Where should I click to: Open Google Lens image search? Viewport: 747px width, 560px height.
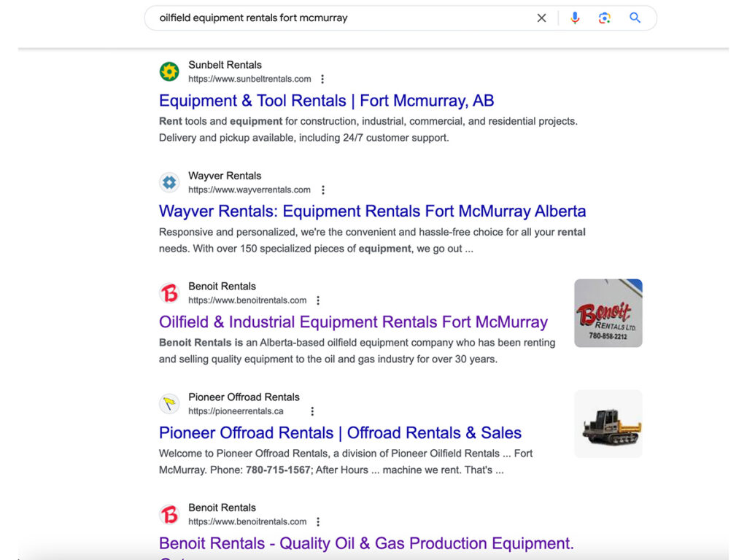605,17
